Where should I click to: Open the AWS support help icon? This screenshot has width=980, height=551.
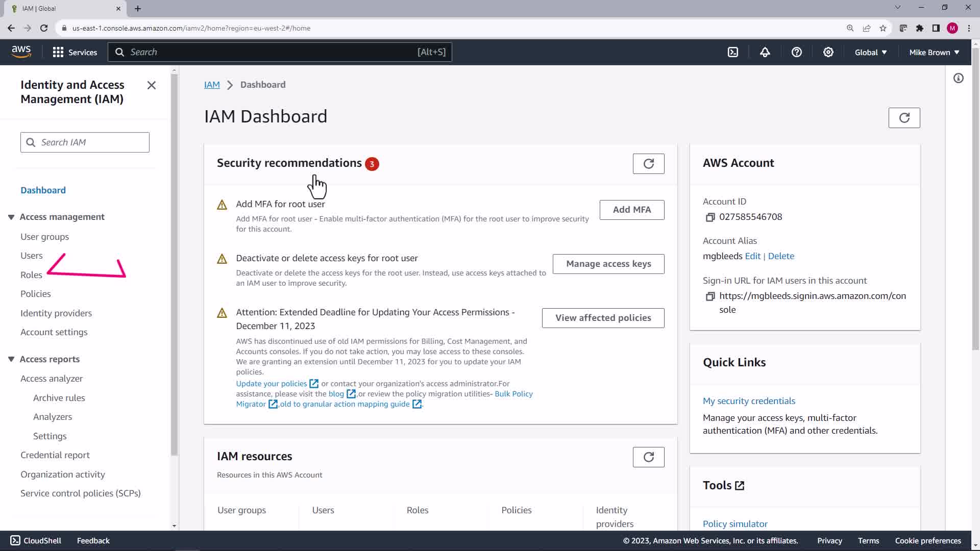coord(796,52)
